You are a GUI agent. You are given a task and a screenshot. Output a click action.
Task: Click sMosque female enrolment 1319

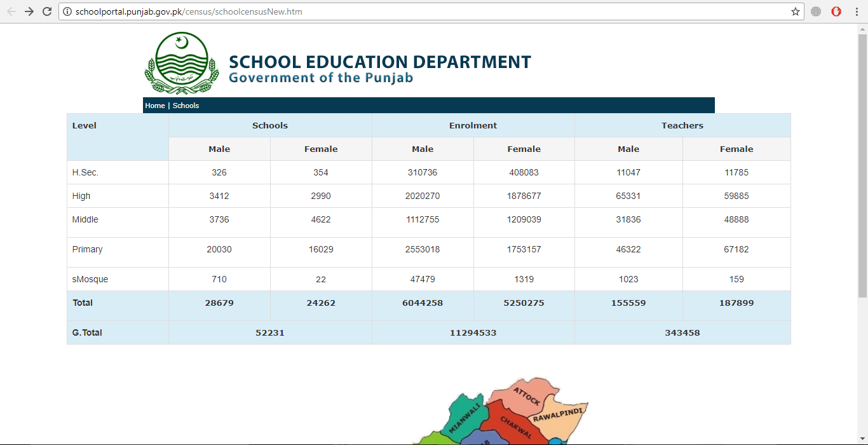point(524,279)
